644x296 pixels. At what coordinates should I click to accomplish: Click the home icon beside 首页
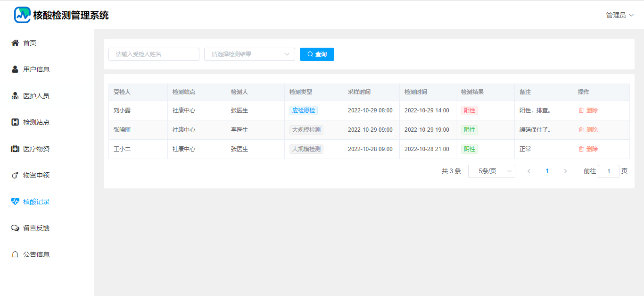coord(15,43)
